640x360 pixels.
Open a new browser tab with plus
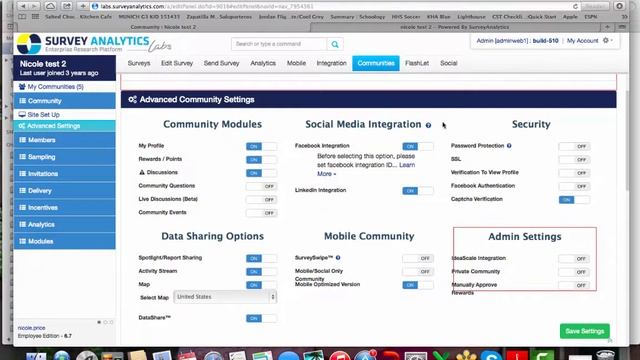coord(607,27)
